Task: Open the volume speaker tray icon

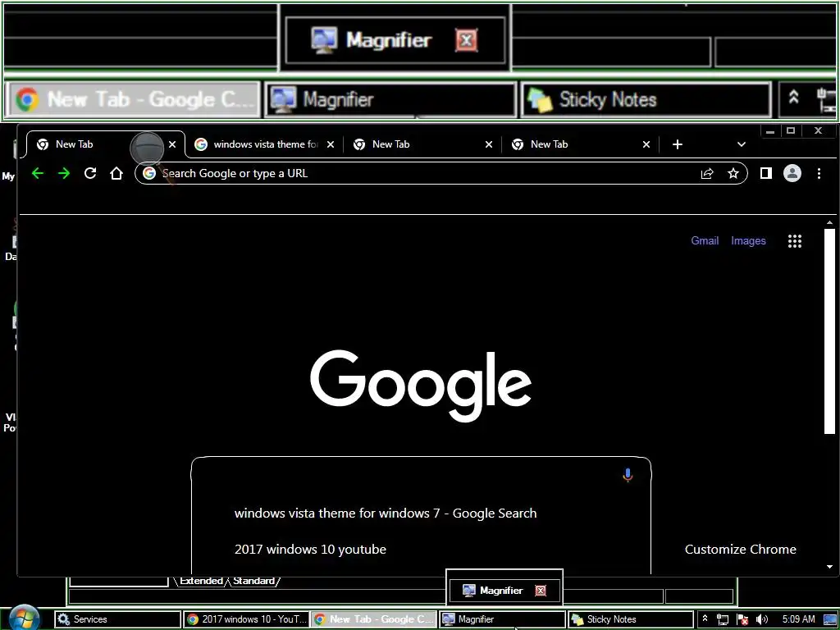Action: (x=762, y=619)
